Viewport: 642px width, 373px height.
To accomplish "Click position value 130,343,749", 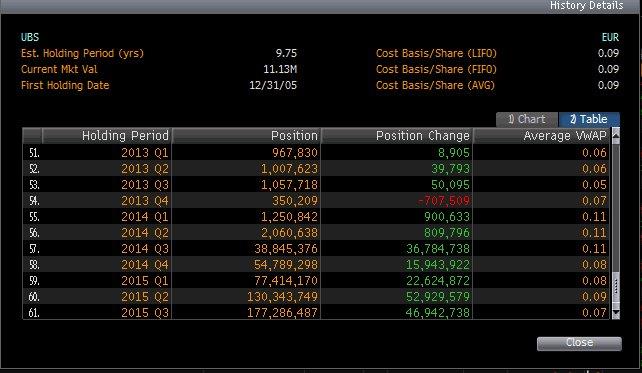I will (282, 296).
